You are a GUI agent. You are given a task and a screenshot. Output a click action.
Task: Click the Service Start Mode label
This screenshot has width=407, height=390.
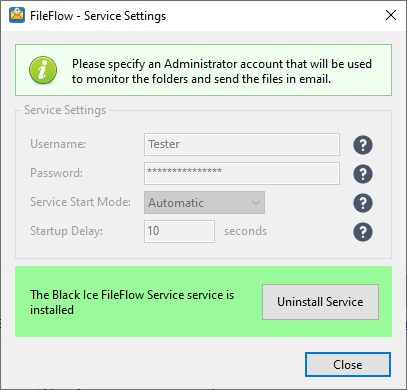(80, 202)
